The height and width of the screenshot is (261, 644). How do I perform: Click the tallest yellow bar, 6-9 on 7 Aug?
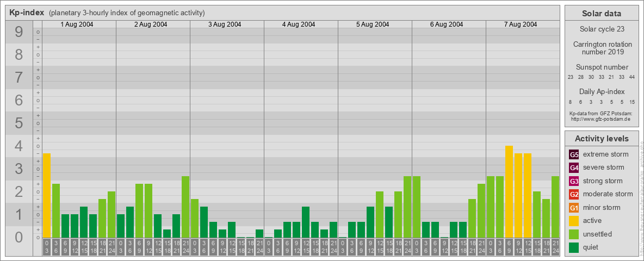click(509, 191)
